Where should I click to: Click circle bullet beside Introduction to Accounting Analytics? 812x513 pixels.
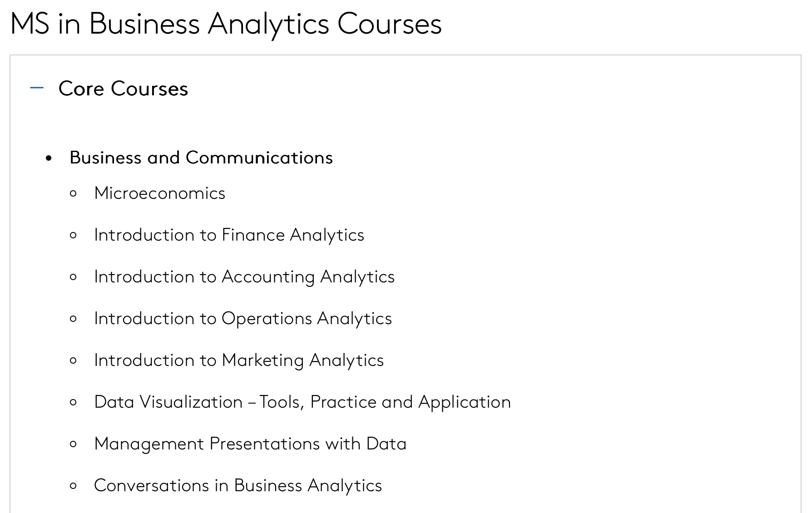pyautogui.click(x=74, y=277)
